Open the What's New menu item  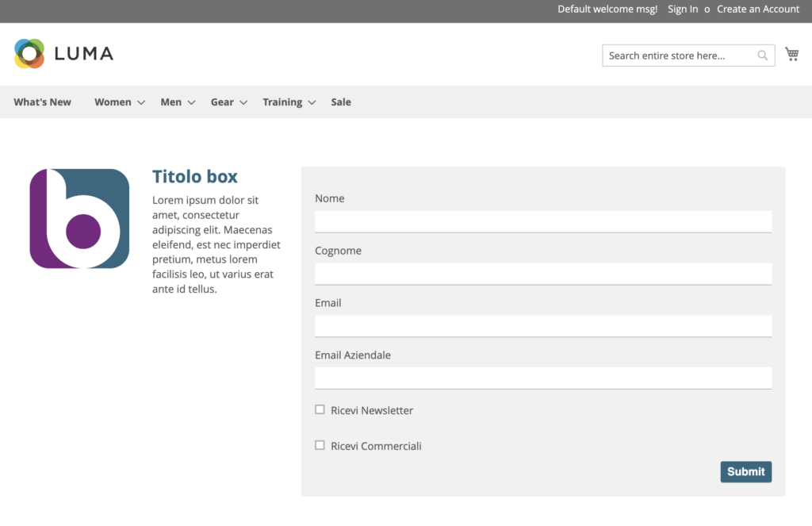(x=42, y=102)
